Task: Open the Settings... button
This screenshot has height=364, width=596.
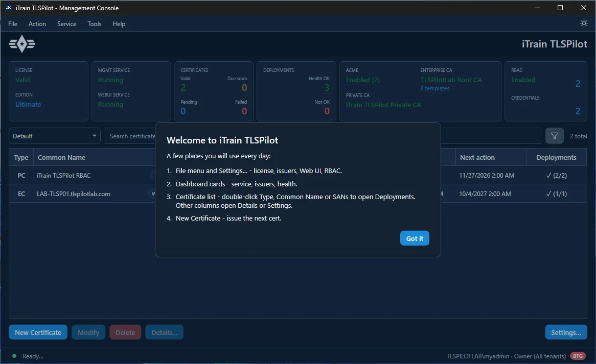Action: point(566,332)
